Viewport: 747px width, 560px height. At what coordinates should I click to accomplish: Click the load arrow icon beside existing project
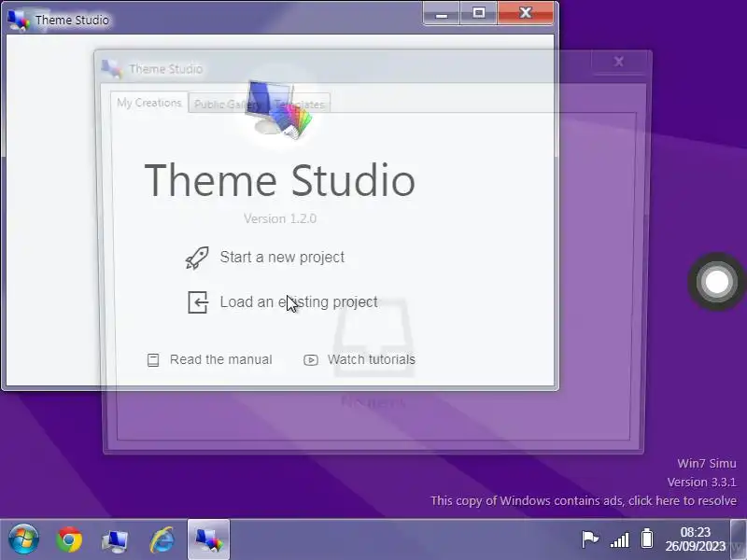pos(198,302)
